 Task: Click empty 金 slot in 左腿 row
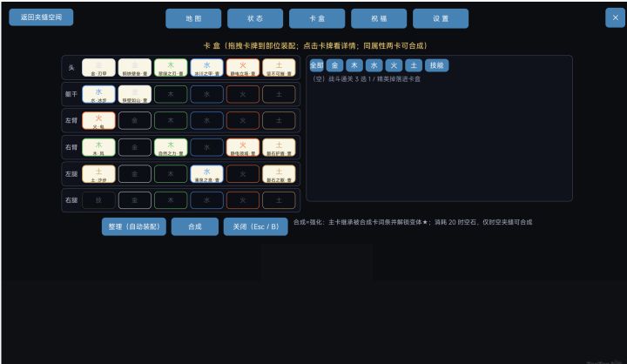(x=135, y=174)
